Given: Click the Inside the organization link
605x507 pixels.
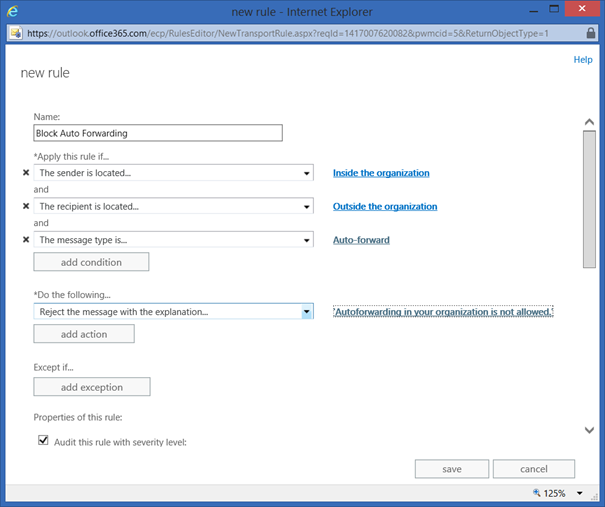Looking at the screenshot, I should [x=381, y=173].
